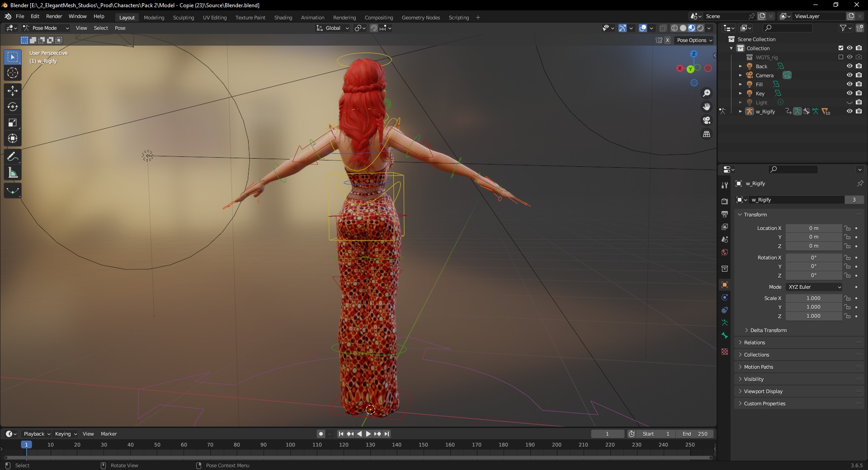Switch to the Sculpting workspace tab

pos(183,18)
